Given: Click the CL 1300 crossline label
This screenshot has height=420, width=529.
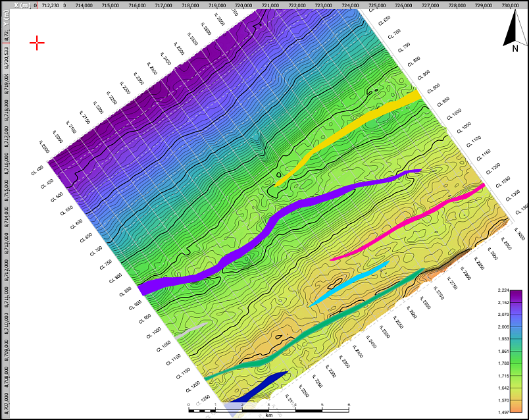Looking at the screenshot, I should tap(513, 196).
